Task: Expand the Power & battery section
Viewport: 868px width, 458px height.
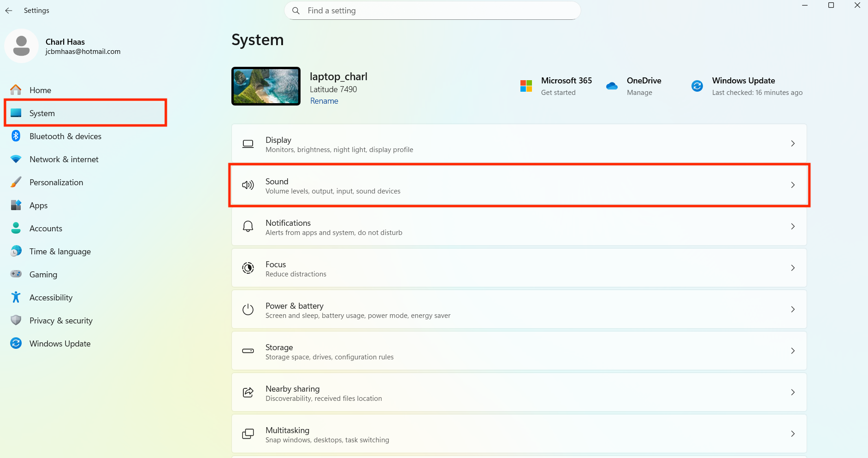Action: click(792, 309)
